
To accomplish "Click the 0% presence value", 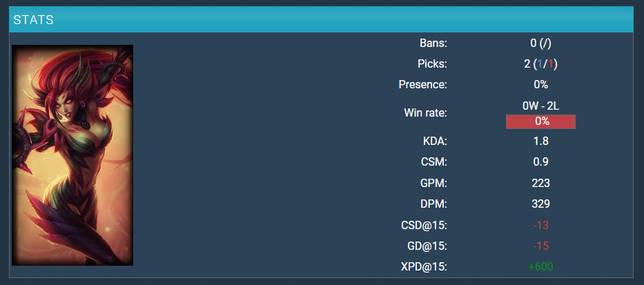I will 540,85.
